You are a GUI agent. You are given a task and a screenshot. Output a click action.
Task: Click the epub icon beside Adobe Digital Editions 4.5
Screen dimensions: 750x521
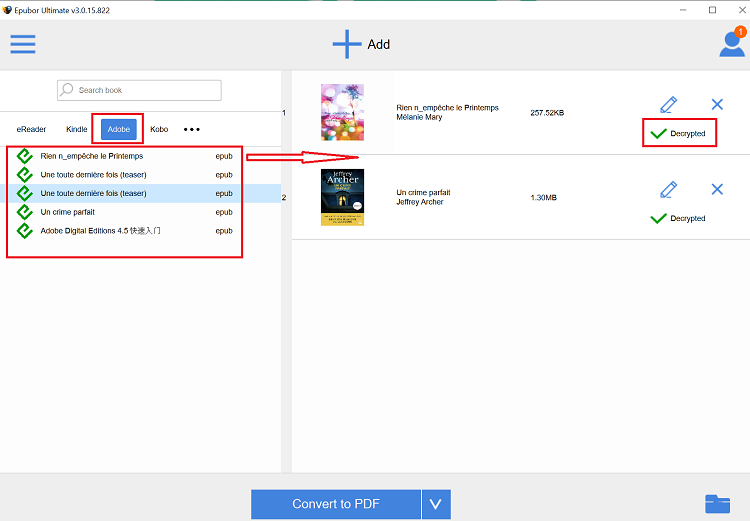point(24,231)
